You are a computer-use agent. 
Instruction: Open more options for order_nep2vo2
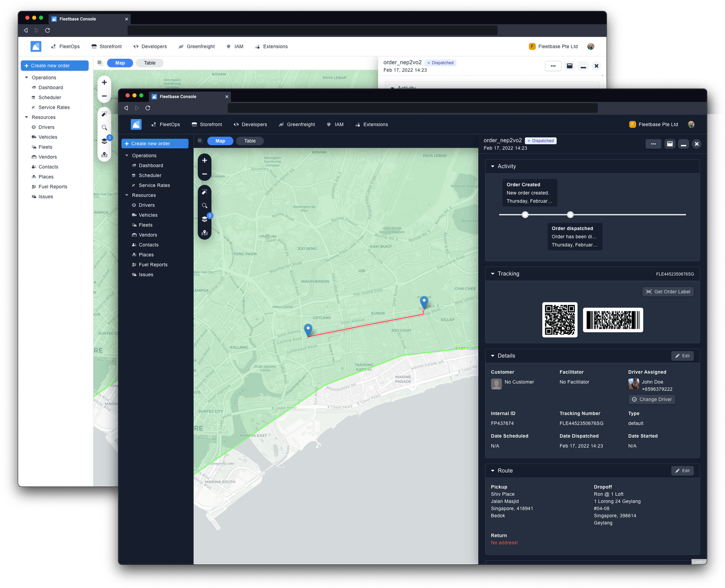coord(654,144)
